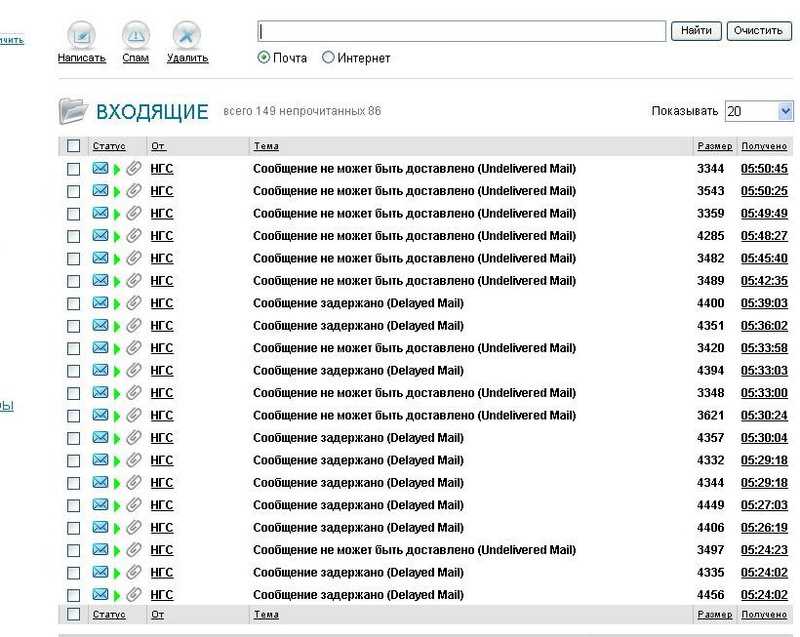
Task: Sort by the Тема column header
Action: coord(265,146)
